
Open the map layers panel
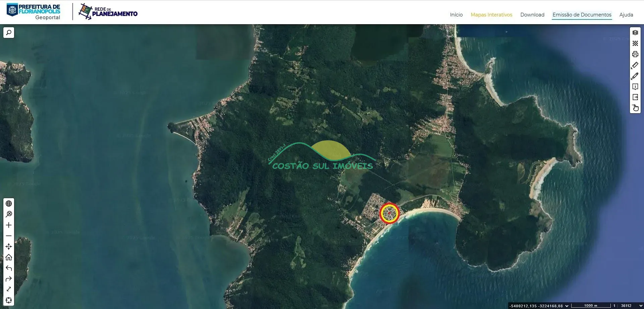[635, 33]
